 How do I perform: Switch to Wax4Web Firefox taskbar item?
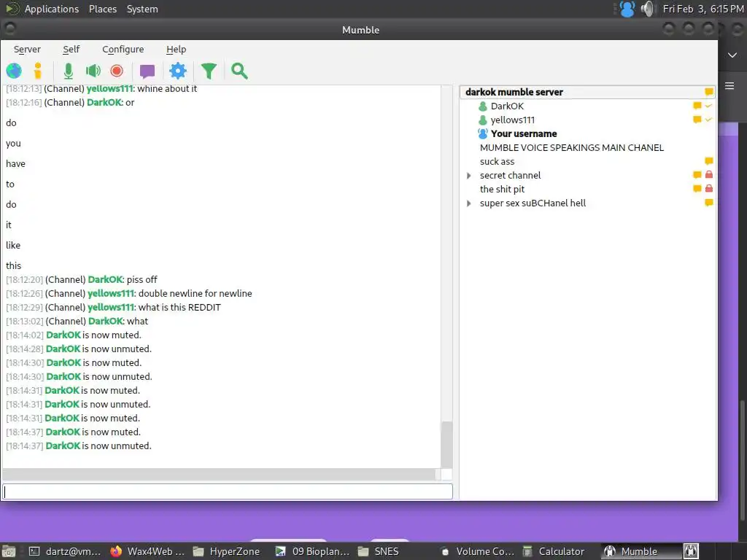click(147, 551)
